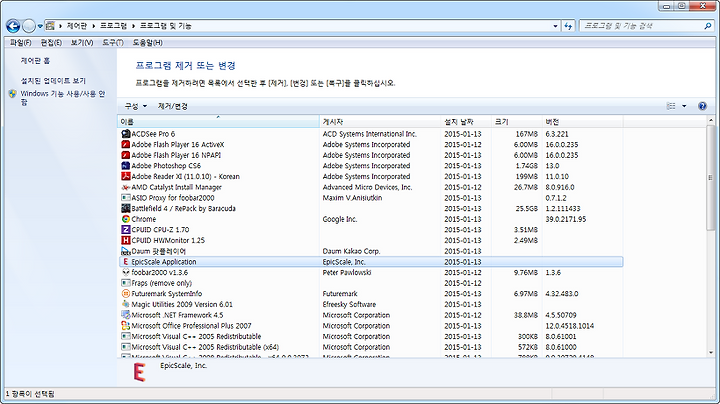Open help with the blue question mark icon

(702, 106)
